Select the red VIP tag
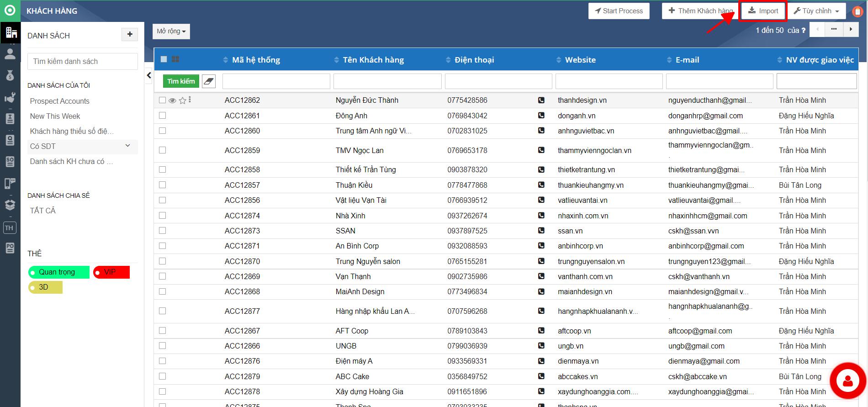868x407 pixels. [x=111, y=272]
